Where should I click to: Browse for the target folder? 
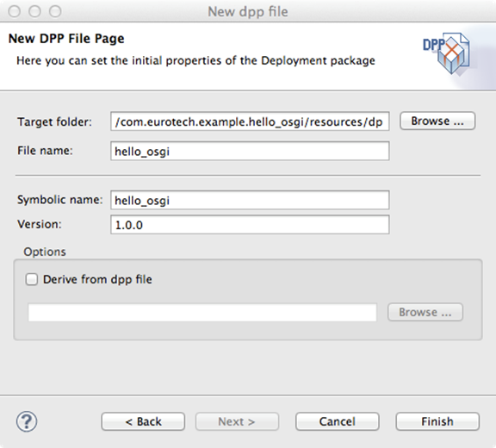[x=437, y=121]
